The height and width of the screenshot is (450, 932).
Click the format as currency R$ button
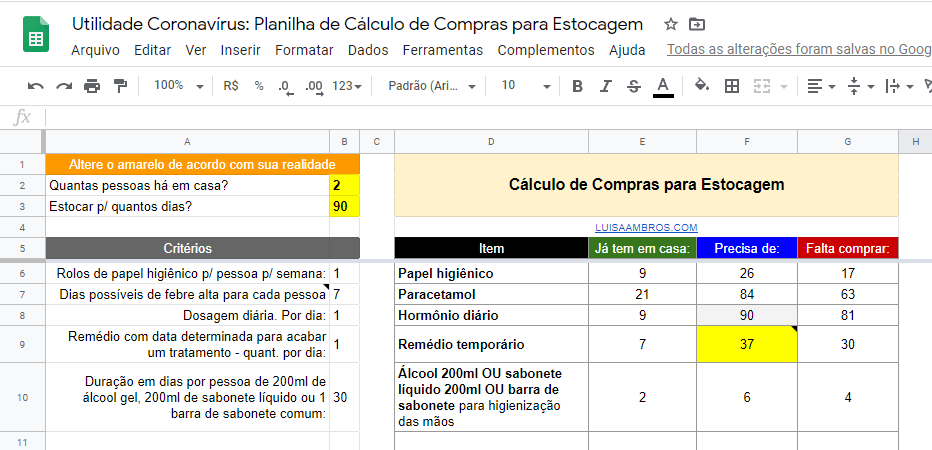pyautogui.click(x=231, y=86)
